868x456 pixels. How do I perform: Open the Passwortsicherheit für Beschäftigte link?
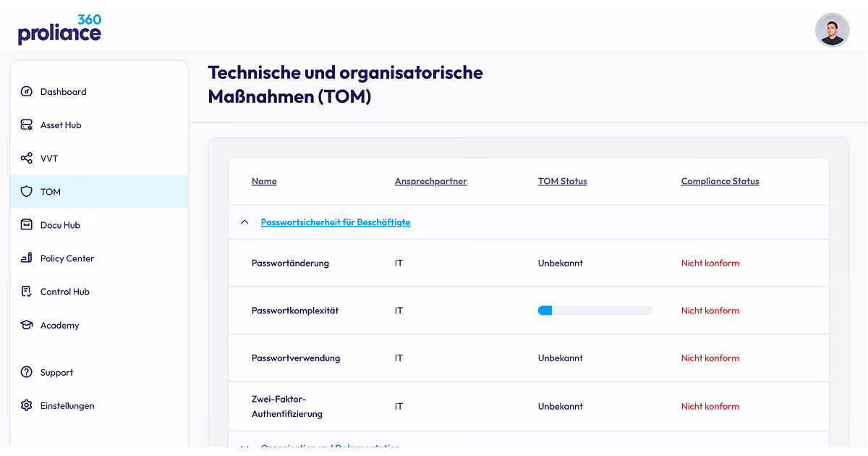tap(336, 222)
